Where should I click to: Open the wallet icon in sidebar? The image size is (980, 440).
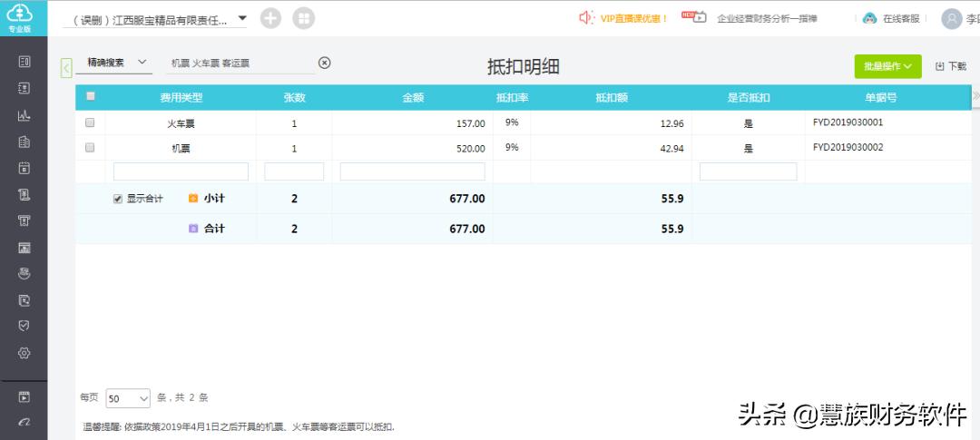24,300
